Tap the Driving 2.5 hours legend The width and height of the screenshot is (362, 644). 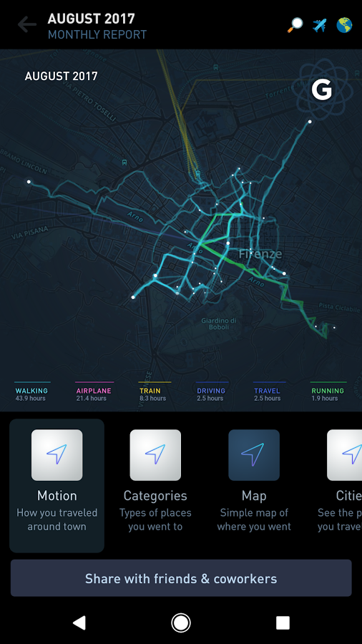(x=211, y=392)
